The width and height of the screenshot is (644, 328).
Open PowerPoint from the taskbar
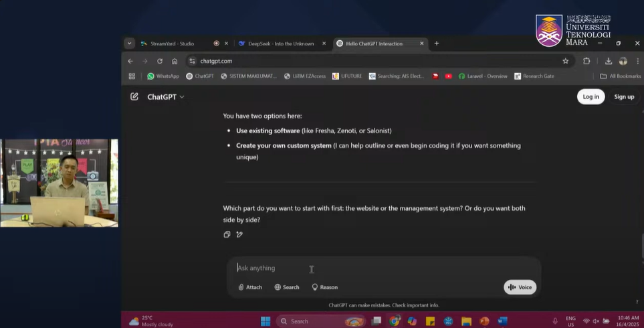click(484, 321)
